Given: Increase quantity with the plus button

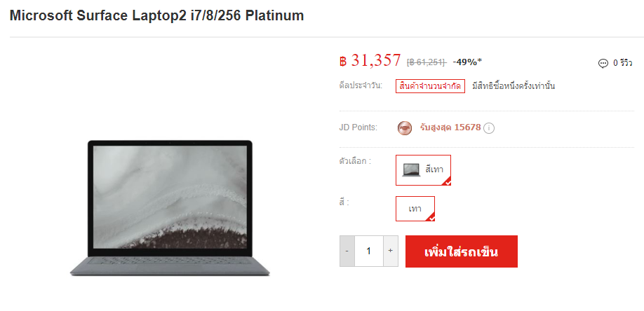Looking at the screenshot, I should click(x=391, y=251).
